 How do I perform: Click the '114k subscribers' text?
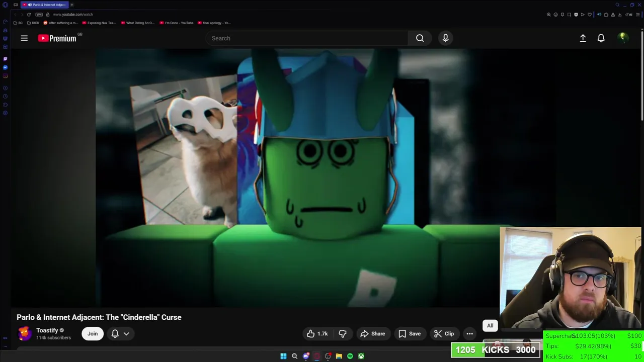(x=53, y=338)
